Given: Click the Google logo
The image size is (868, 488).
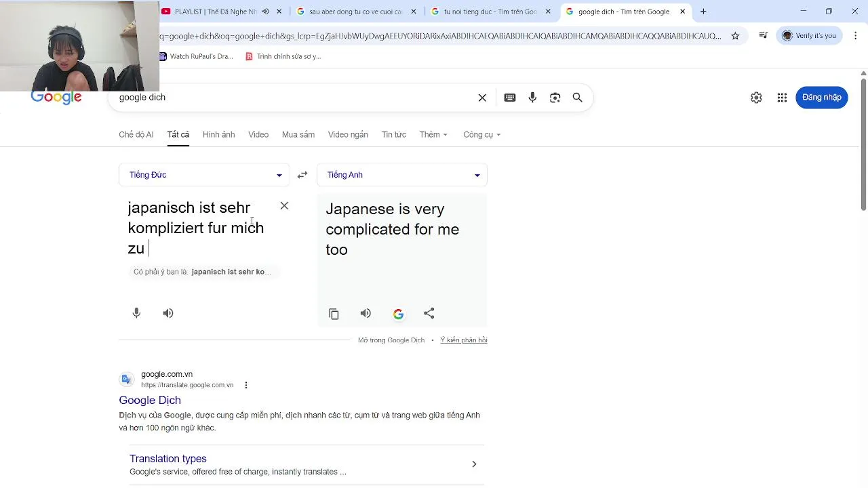Looking at the screenshot, I should click(56, 98).
